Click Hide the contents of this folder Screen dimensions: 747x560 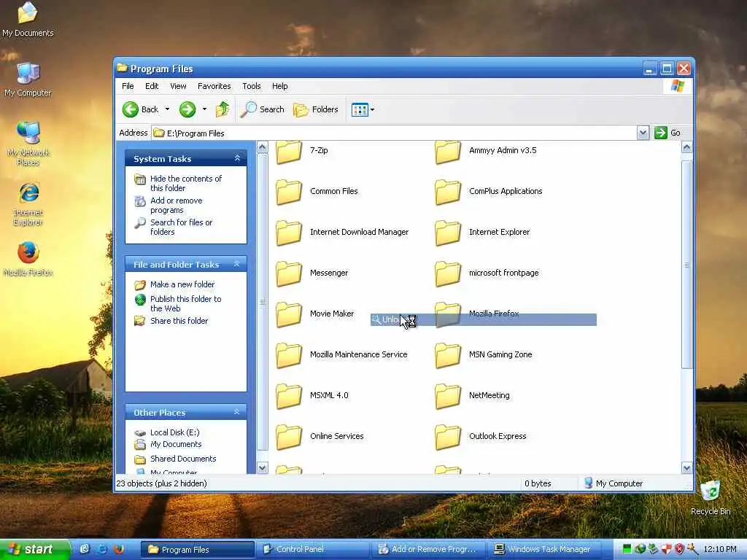[186, 183]
